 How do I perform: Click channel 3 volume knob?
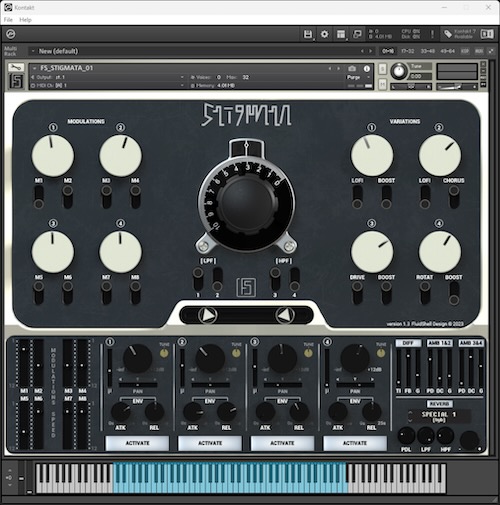(x=282, y=358)
